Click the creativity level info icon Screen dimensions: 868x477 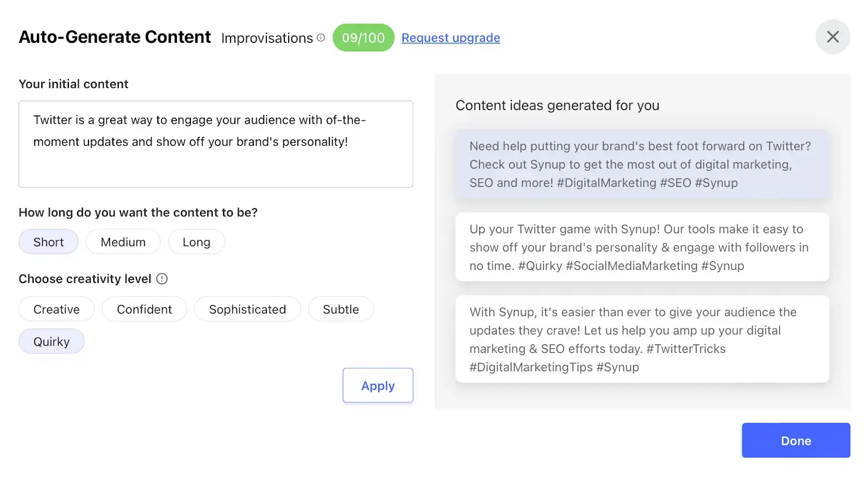click(x=162, y=279)
